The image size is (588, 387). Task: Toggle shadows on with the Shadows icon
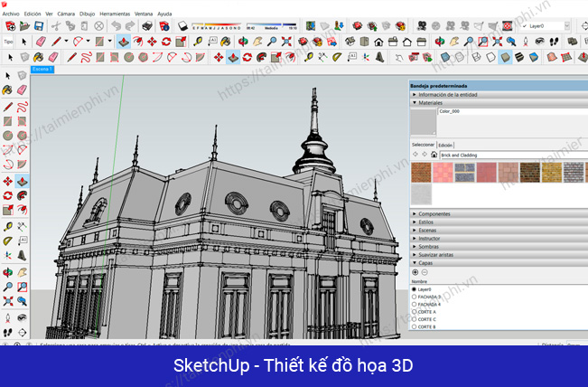(x=182, y=26)
